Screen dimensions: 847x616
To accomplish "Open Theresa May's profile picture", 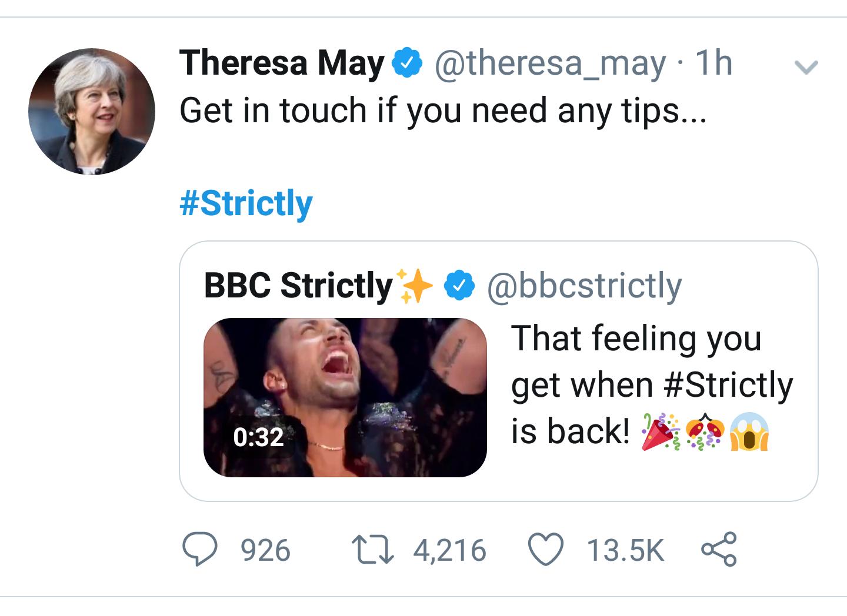I will coord(92,112).
